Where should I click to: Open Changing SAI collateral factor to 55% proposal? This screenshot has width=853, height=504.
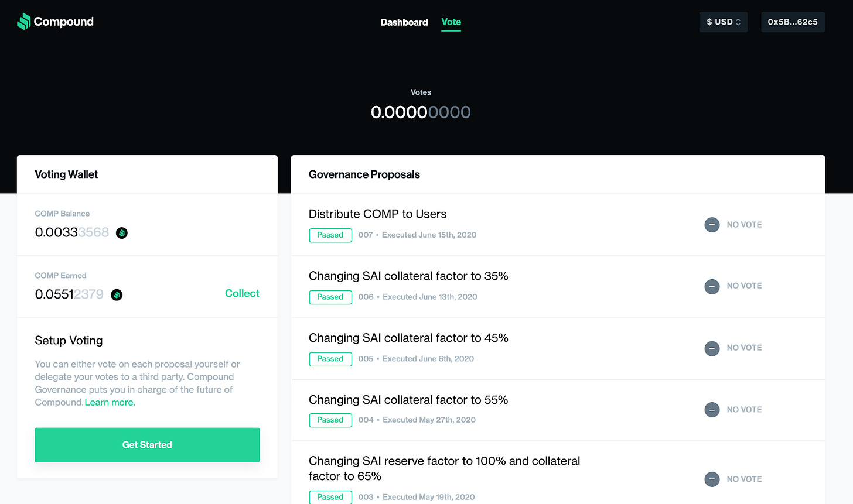(x=408, y=400)
